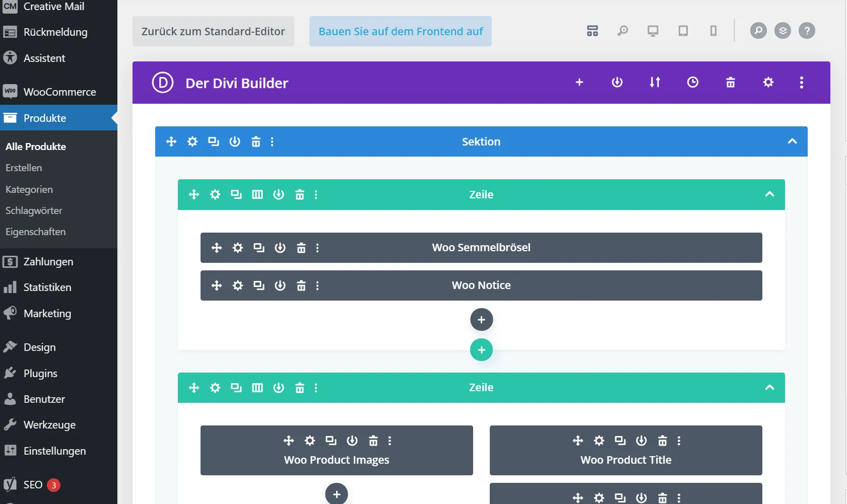Delete the Woo Product Title module
This screenshot has width=847, height=504.
(663, 441)
